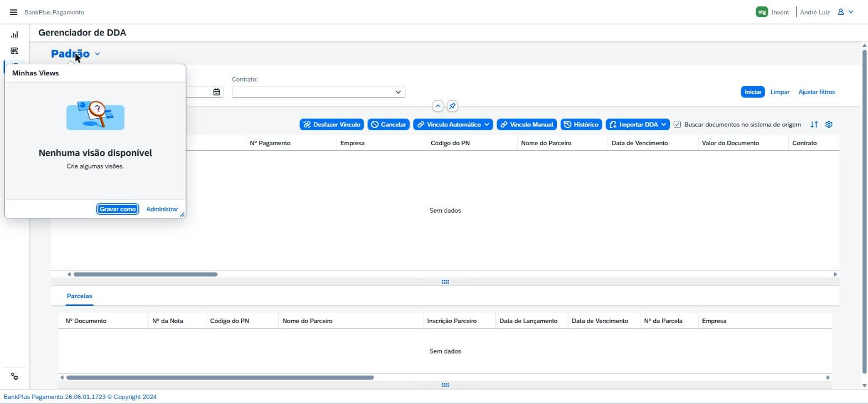The height and width of the screenshot is (404, 868).
Task: Expand the Vínculo Automático dropdown
Action: (487, 125)
